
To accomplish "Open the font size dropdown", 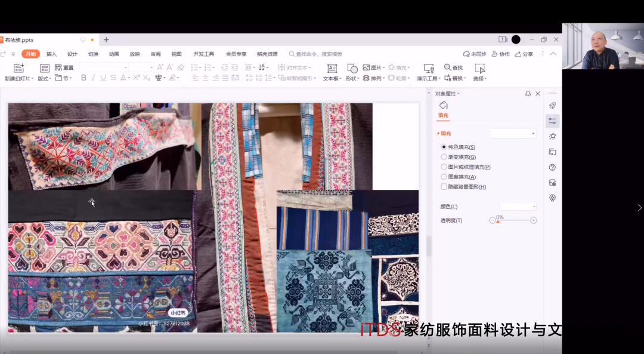I will click(151, 67).
